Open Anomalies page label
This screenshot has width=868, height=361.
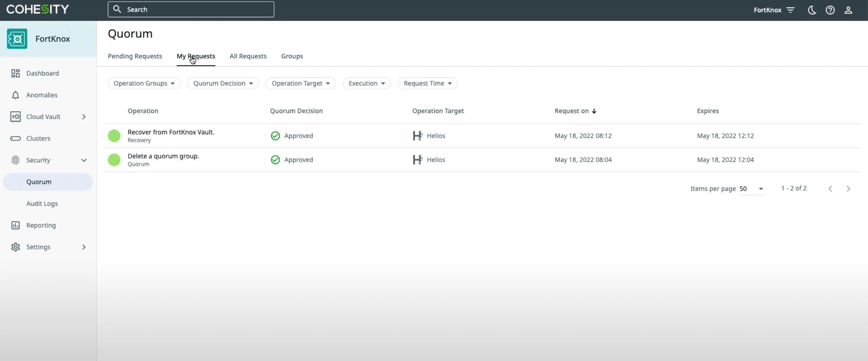tap(42, 95)
